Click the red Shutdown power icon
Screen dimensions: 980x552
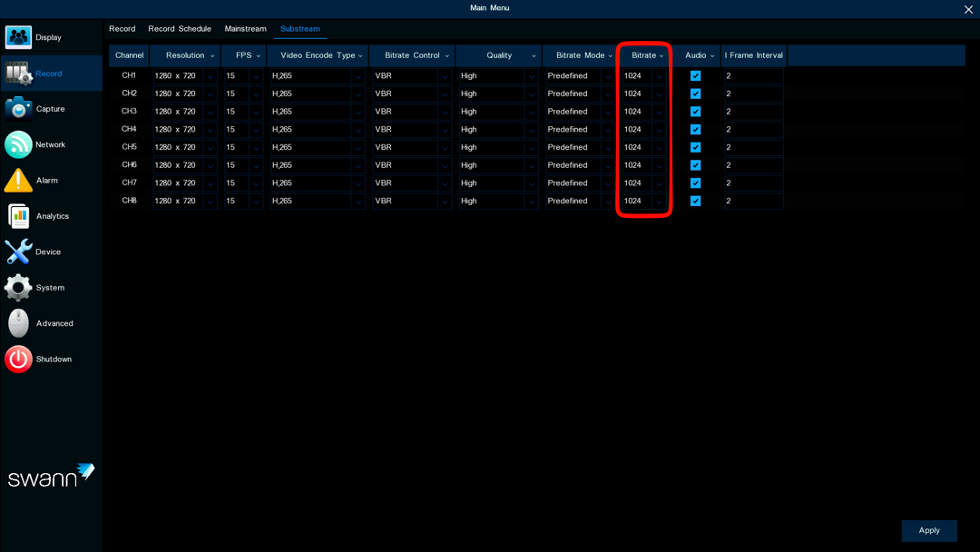(18, 360)
